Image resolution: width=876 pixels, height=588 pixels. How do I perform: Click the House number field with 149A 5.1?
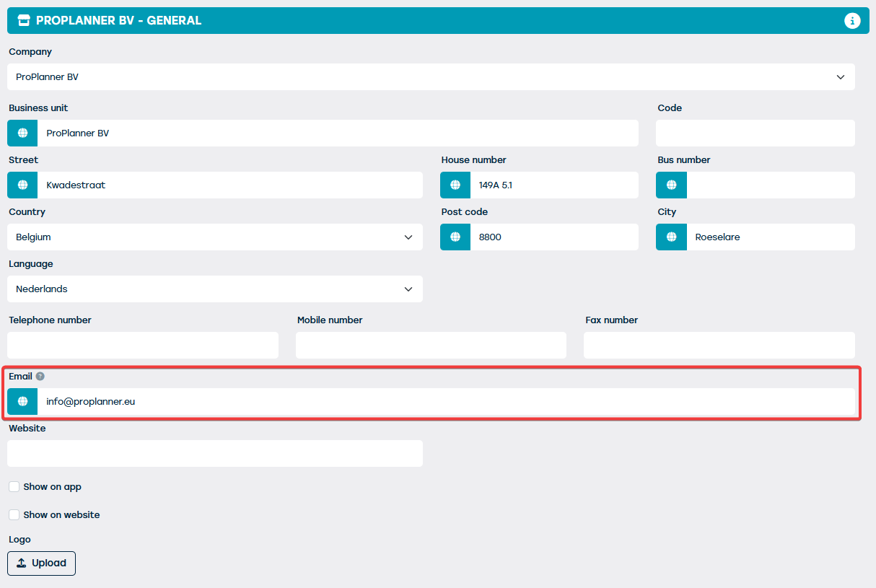tap(554, 185)
